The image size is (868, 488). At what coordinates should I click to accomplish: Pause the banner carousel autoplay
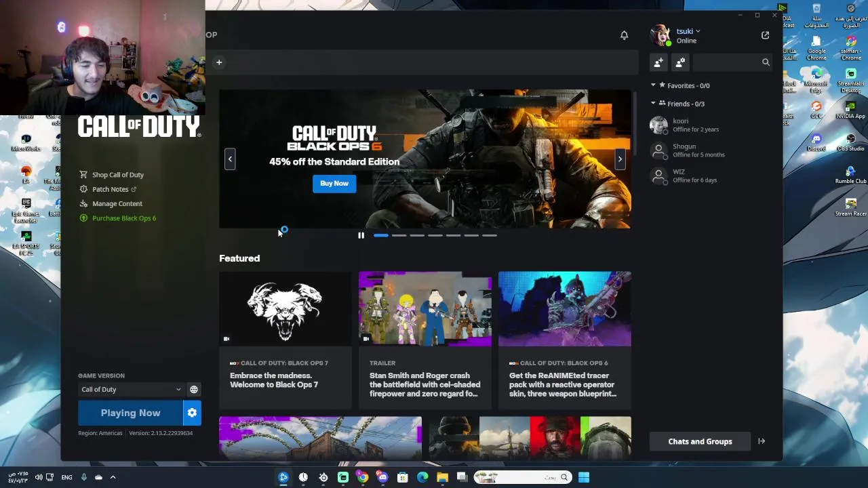pos(361,235)
